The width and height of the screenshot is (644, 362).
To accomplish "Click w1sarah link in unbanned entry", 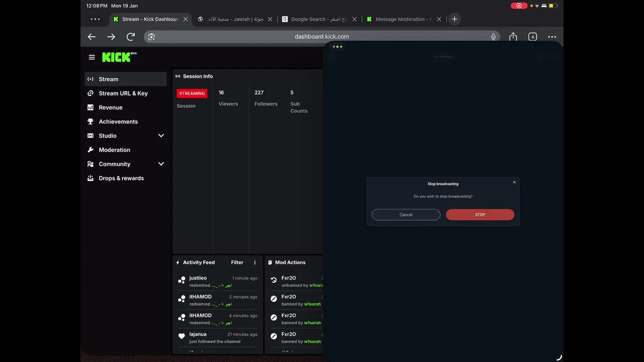I will click(x=315, y=285).
